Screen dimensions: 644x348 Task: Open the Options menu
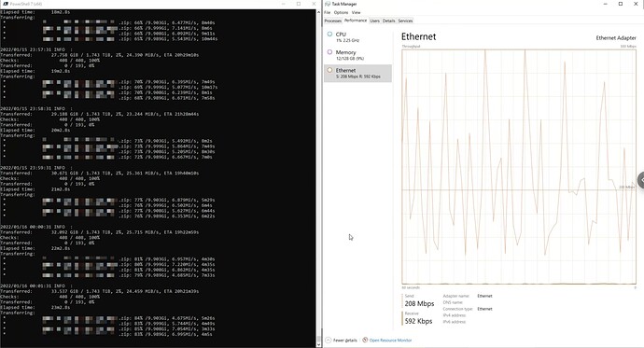click(x=341, y=13)
